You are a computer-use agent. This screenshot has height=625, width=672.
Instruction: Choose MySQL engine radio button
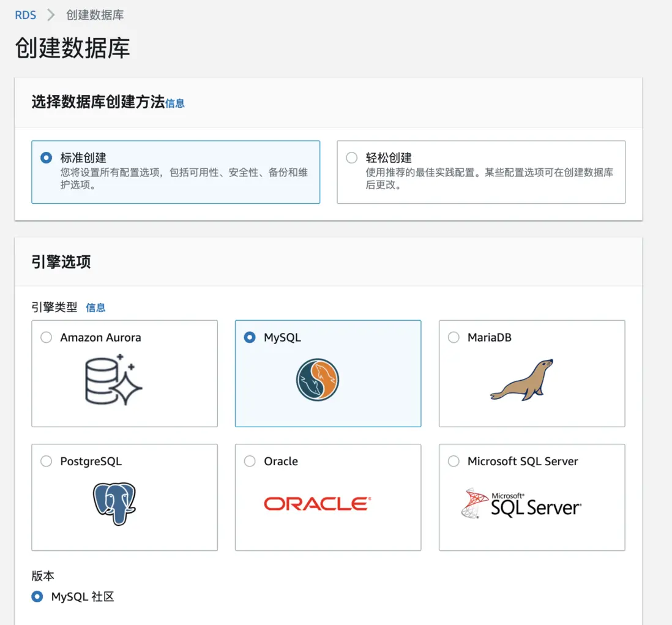[x=250, y=337]
